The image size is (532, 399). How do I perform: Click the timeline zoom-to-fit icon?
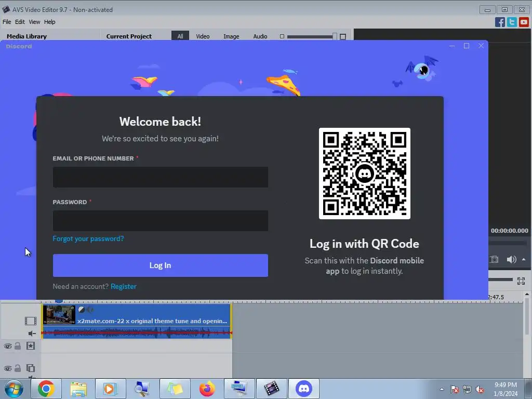coord(521,281)
